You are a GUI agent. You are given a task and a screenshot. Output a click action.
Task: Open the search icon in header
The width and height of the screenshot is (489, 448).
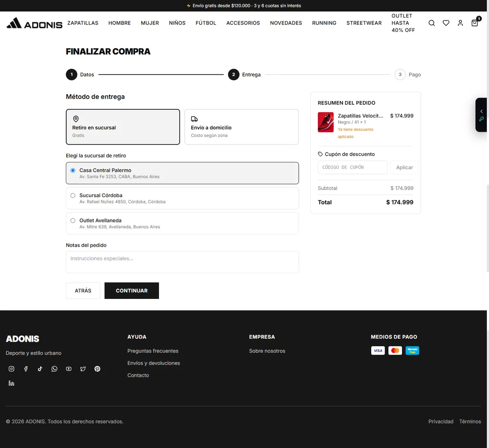coord(432,23)
